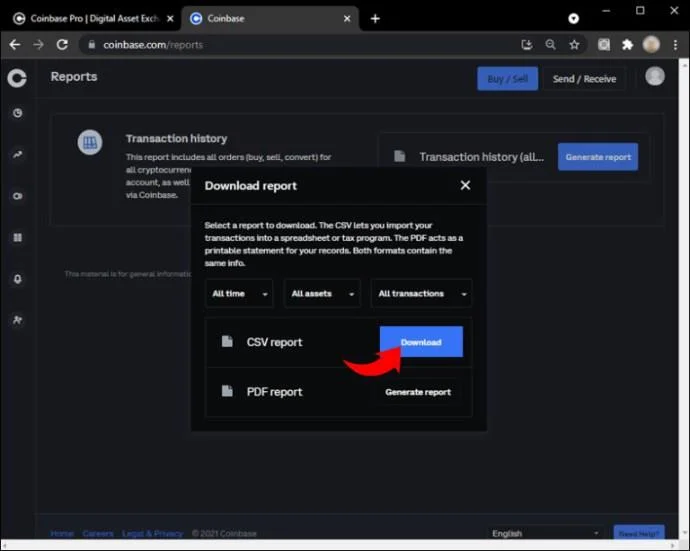
Task: Open the sidebar icon below trending arrow
Action: point(18,196)
